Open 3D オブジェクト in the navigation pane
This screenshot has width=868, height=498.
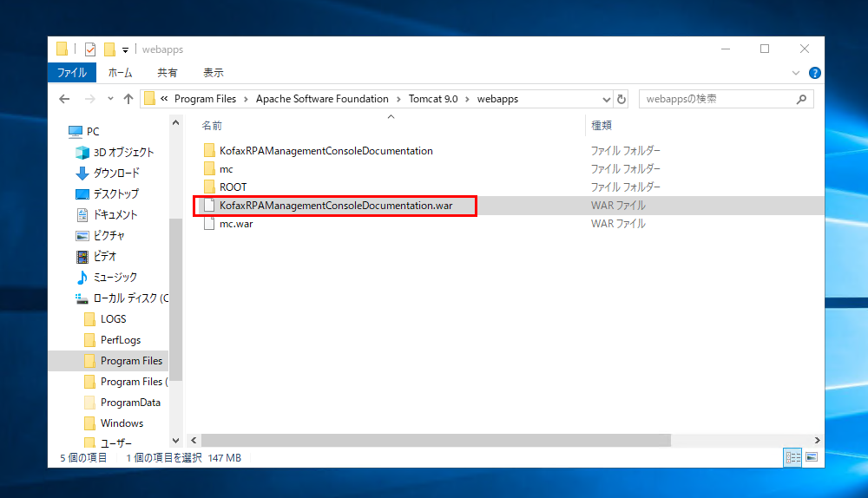123,152
